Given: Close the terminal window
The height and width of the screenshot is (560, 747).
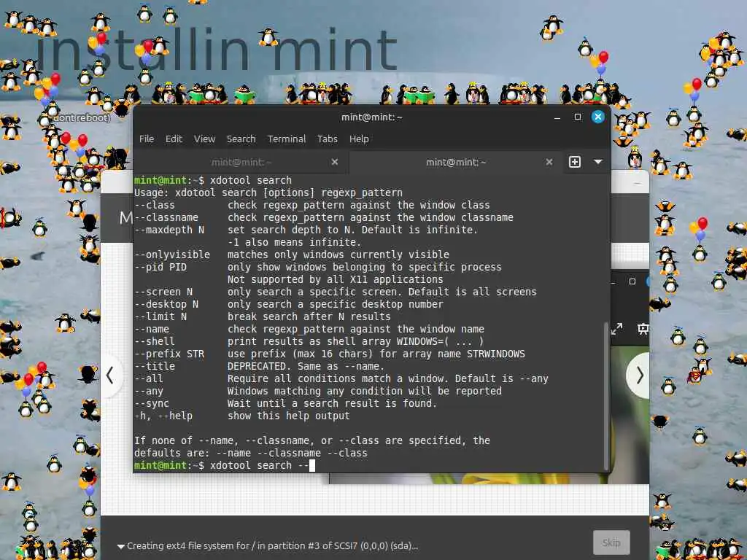Looking at the screenshot, I should 598,117.
